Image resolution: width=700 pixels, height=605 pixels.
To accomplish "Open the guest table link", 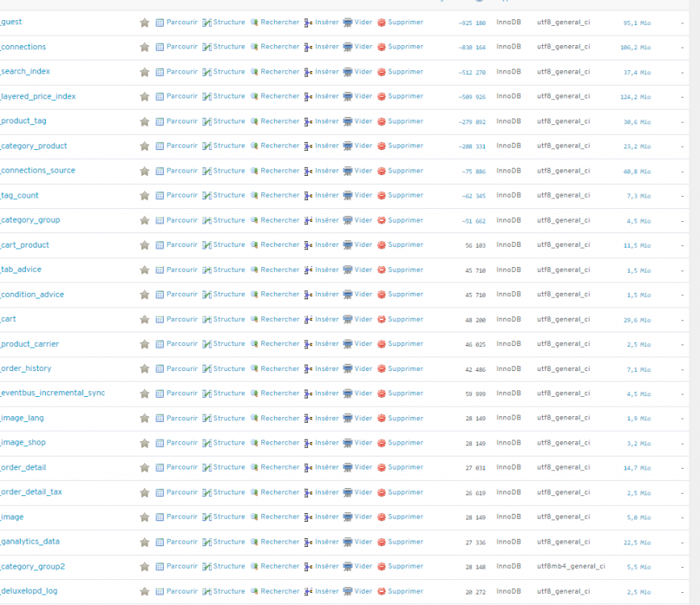I will [11, 22].
